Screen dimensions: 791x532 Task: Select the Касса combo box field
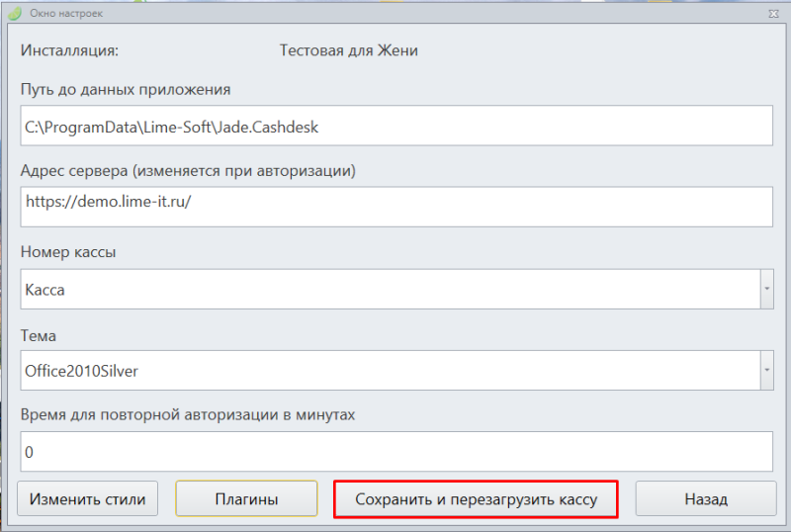pos(390,289)
